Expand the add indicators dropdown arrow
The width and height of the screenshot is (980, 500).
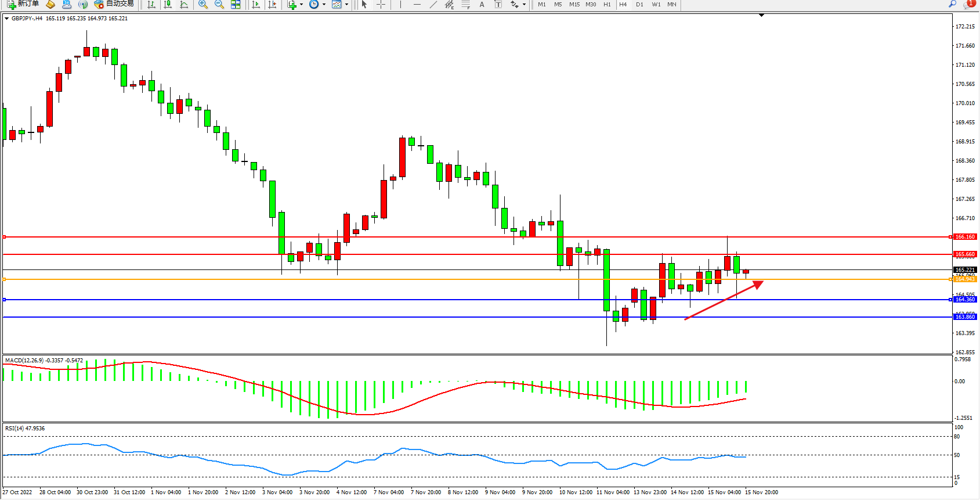pyautogui.click(x=301, y=5)
